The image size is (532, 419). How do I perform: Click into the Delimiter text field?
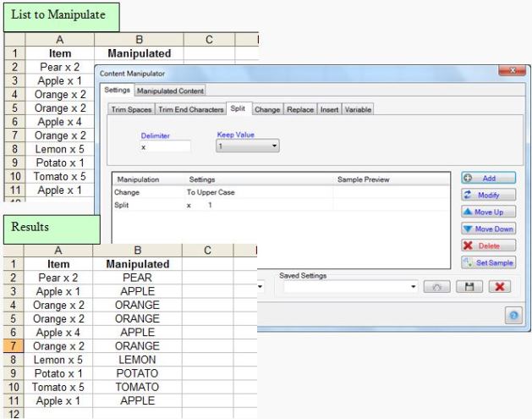165,146
